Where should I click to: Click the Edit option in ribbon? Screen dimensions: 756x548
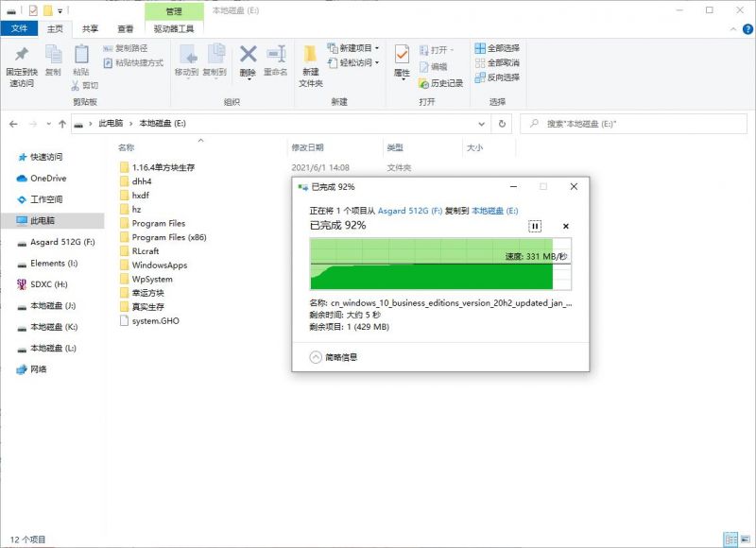[434, 67]
